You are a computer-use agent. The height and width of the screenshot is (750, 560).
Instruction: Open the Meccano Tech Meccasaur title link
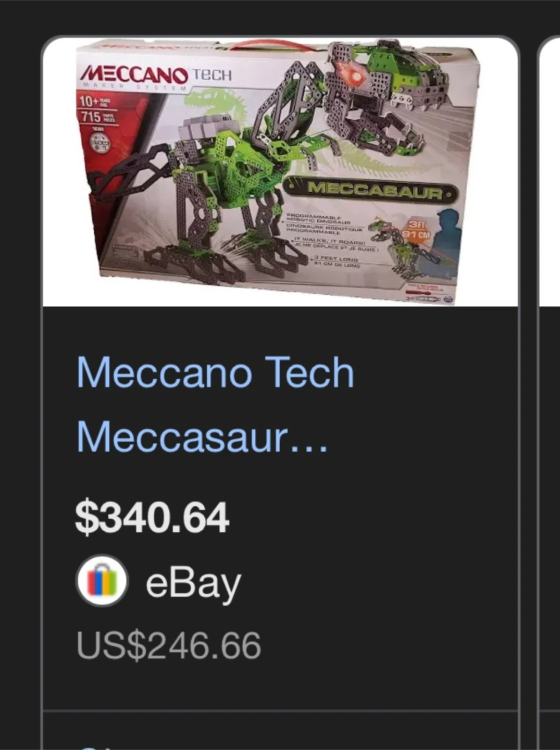pos(215,405)
